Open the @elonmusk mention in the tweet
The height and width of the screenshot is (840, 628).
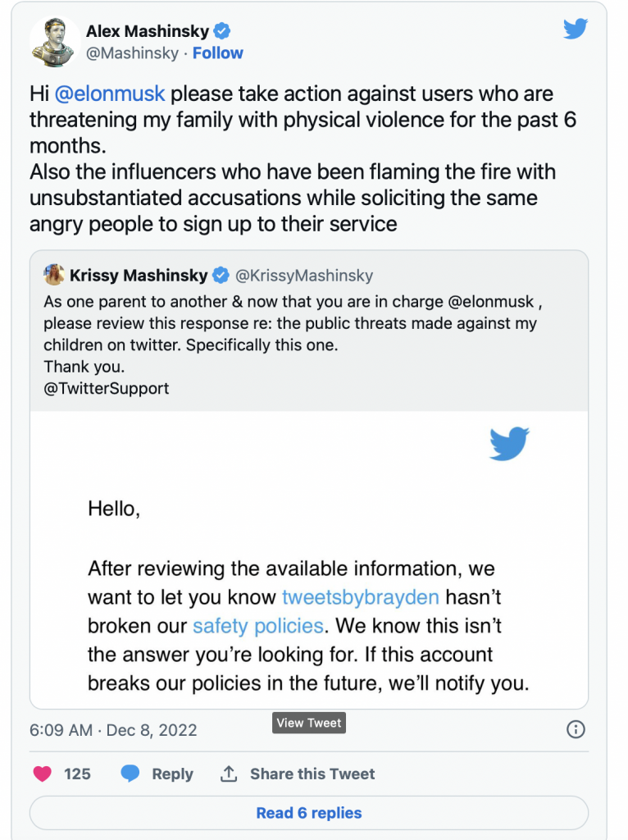tap(110, 94)
